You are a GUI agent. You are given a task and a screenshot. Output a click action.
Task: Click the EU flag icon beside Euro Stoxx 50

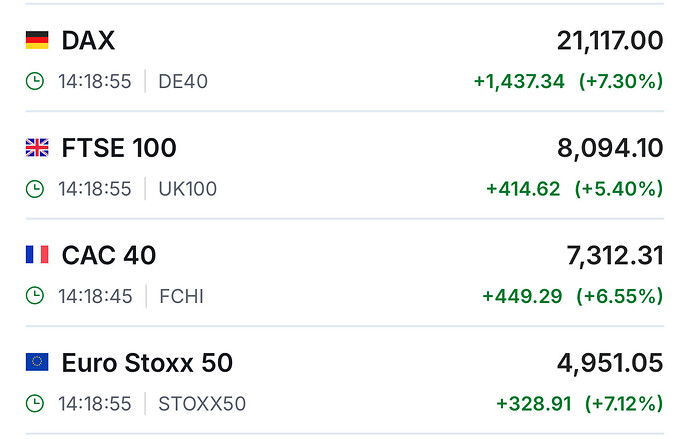(x=37, y=363)
